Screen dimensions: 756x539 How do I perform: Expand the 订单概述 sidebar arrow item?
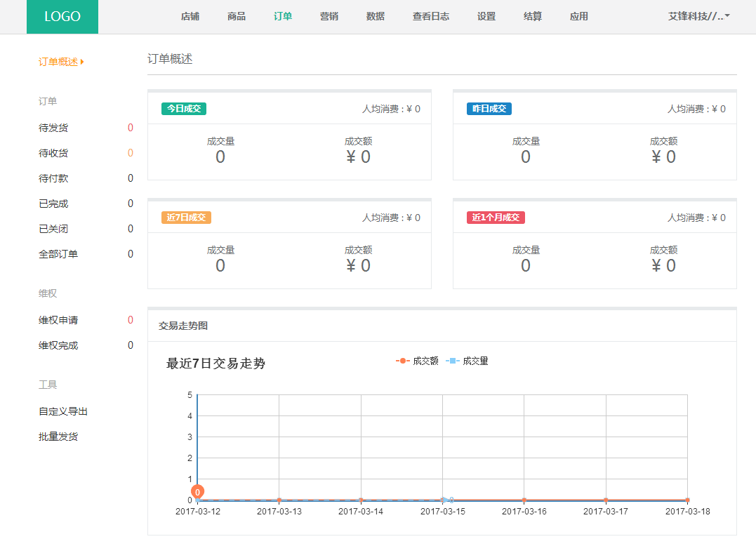(x=61, y=62)
